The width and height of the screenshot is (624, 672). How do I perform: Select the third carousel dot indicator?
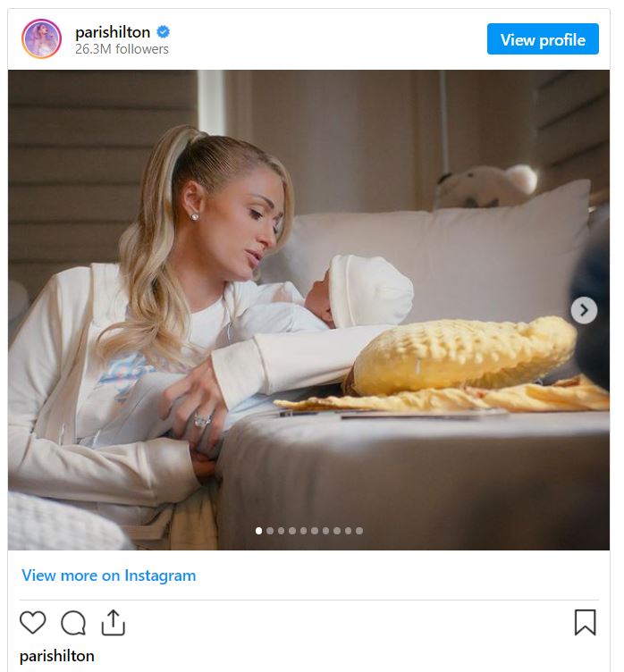coord(282,531)
